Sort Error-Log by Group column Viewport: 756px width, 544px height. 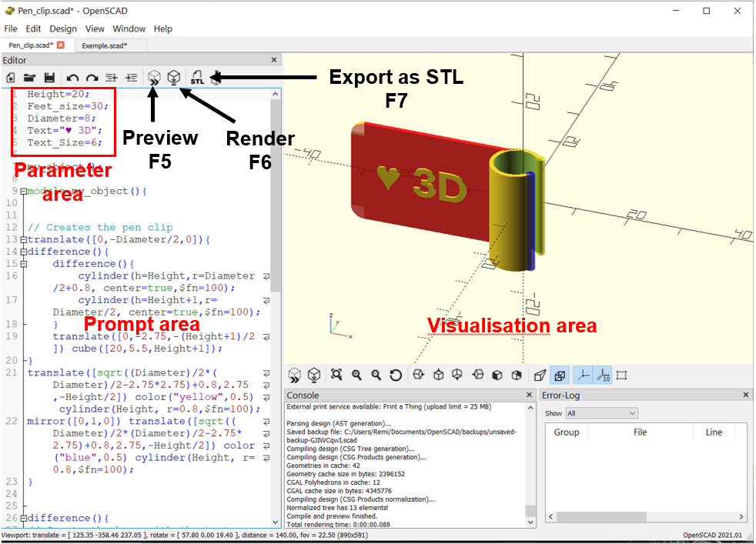pyautogui.click(x=567, y=432)
